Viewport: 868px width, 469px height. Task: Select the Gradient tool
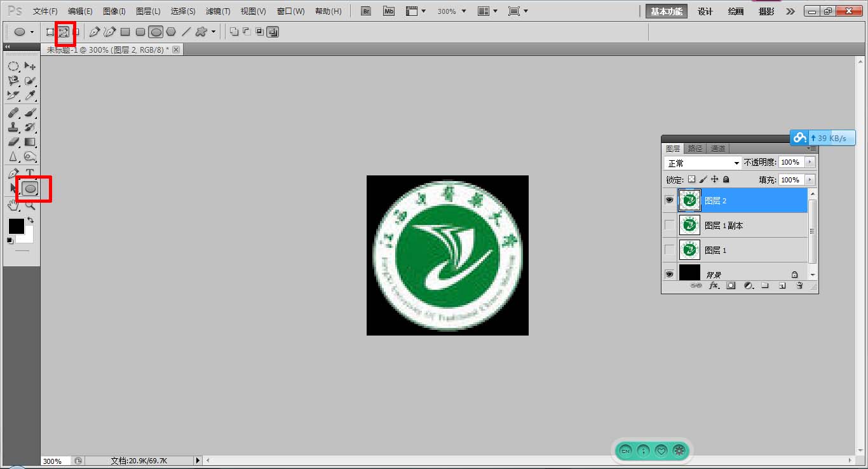(x=30, y=142)
